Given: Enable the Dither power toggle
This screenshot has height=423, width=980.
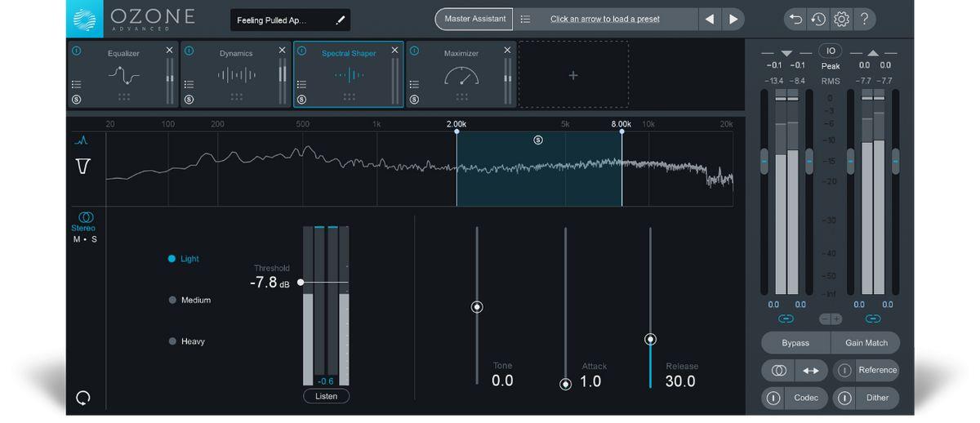Looking at the screenshot, I should click(x=844, y=398).
